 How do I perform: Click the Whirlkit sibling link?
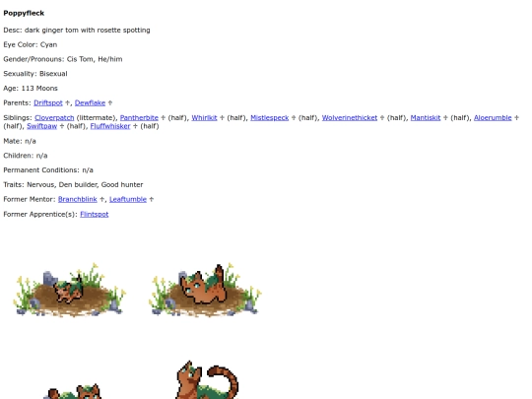coord(204,118)
